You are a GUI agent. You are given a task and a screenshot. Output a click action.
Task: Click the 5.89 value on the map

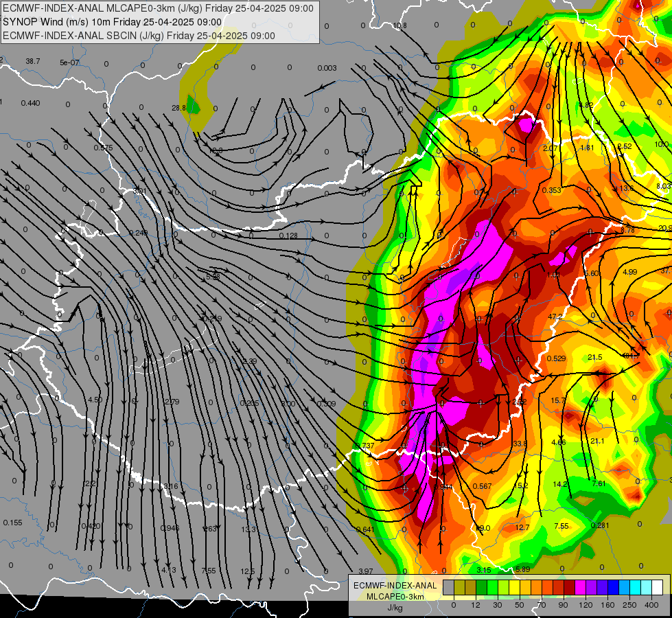click(x=523, y=569)
